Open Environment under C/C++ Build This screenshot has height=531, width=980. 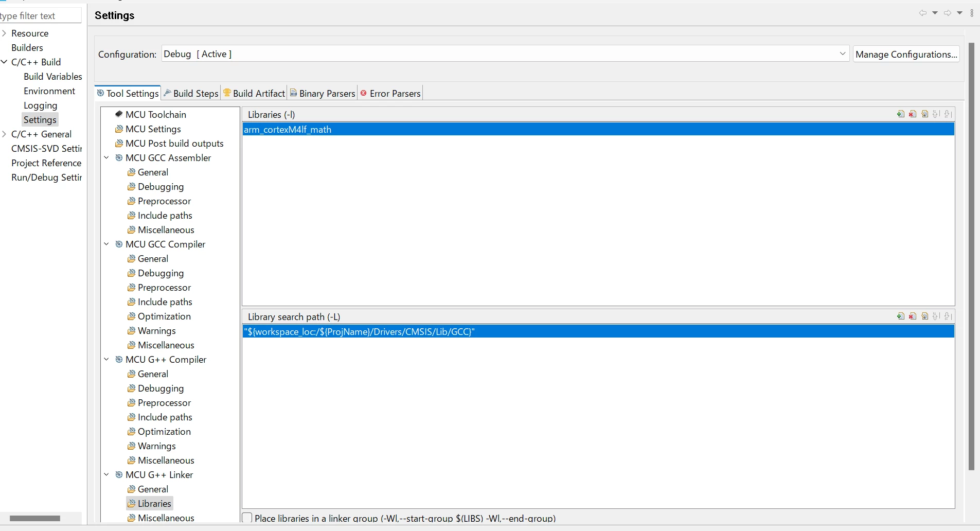coord(49,91)
